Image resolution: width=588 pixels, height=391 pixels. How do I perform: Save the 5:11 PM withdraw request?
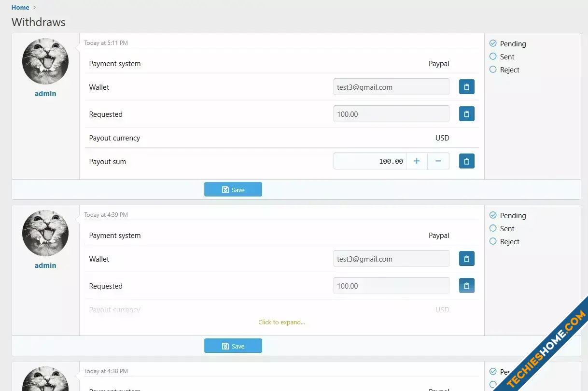click(x=233, y=189)
